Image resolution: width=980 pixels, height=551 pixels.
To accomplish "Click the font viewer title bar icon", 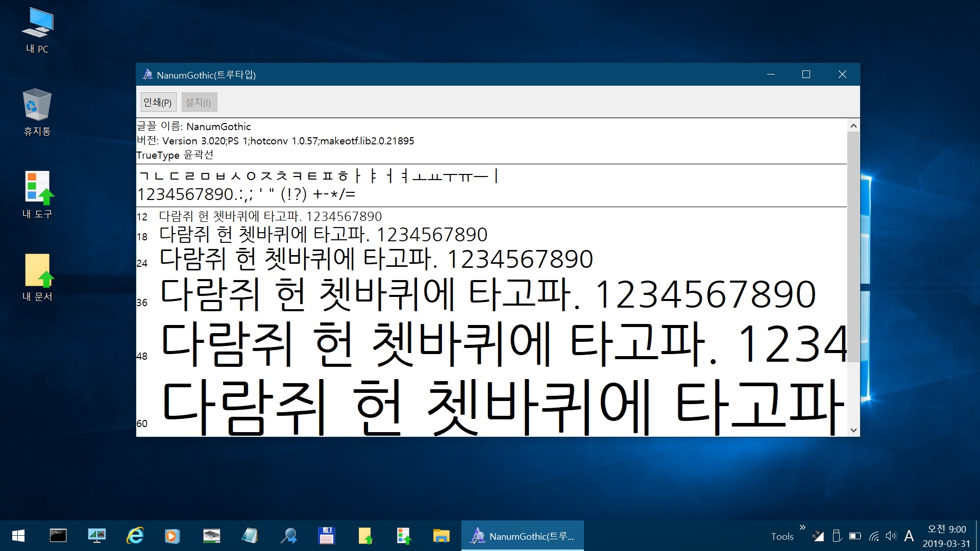I will (148, 74).
